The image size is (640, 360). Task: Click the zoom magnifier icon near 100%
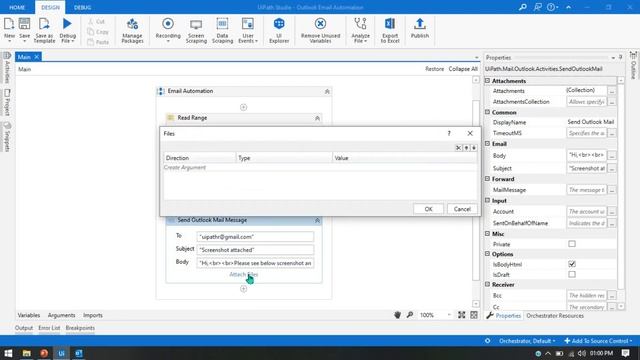click(x=410, y=315)
